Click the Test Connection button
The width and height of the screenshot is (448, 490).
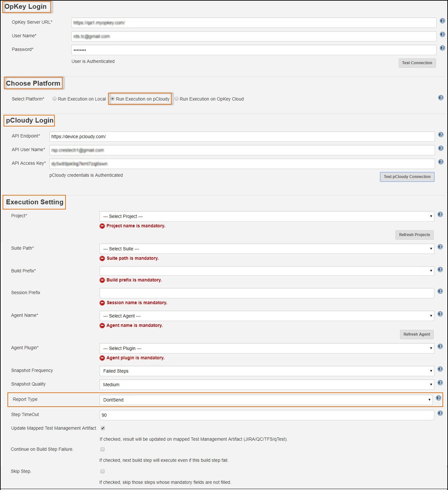coord(417,63)
